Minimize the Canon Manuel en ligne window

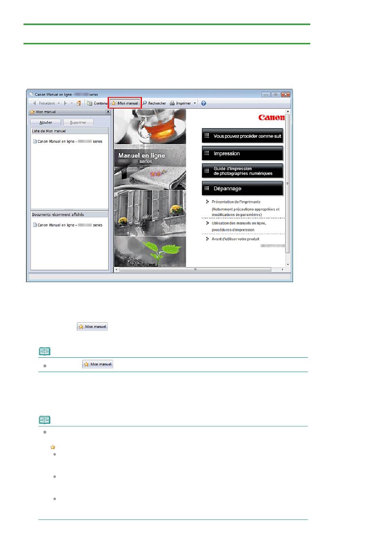pyautogui.click(x=266, y=95)
